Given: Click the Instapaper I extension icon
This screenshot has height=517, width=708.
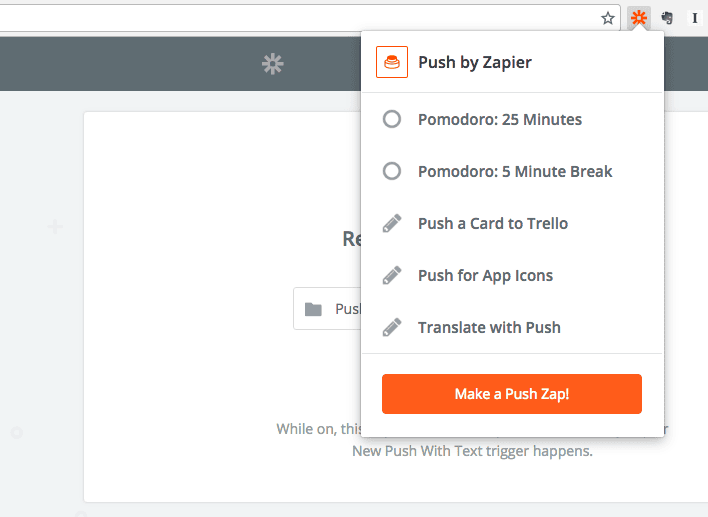Looking at the screenshot, I should tap(694, 18).
